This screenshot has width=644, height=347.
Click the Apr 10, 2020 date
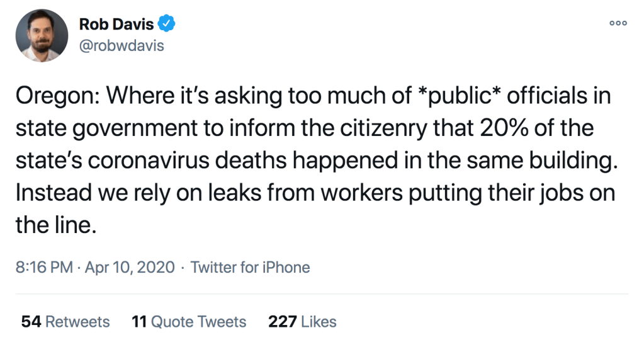coord(130,267)
